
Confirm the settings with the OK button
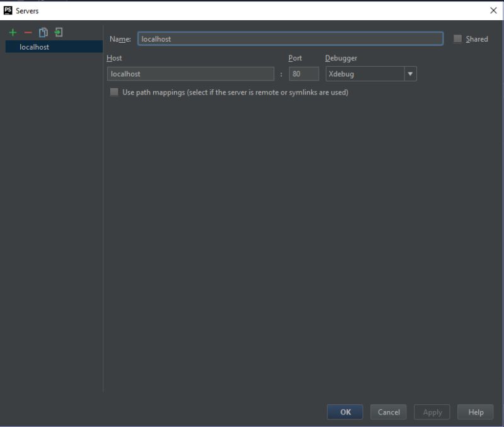(345, 412)
